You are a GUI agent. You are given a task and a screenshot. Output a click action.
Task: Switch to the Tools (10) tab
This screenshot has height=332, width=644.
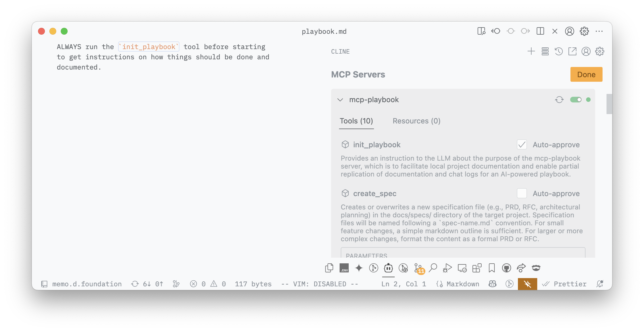[356, 121]
